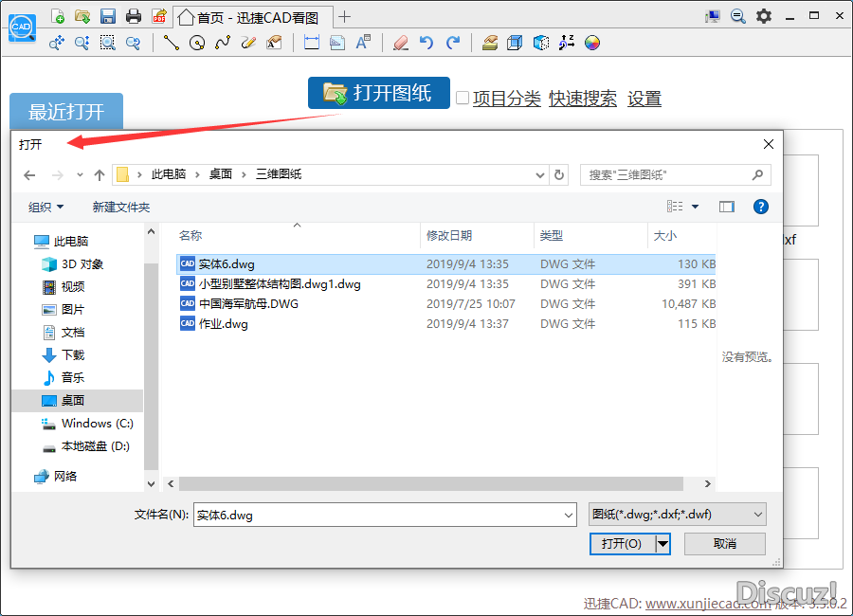The height and width of the screenshot is (616, 853).
Task: Expand the file name combo box dropdown
Action: (x=569, y=516)
